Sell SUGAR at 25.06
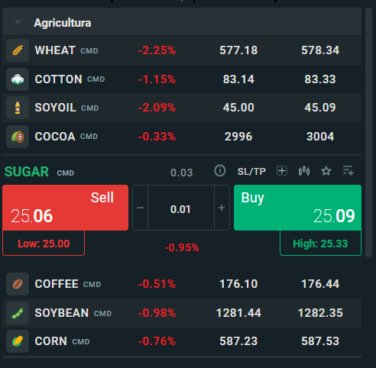 (65, 208)
